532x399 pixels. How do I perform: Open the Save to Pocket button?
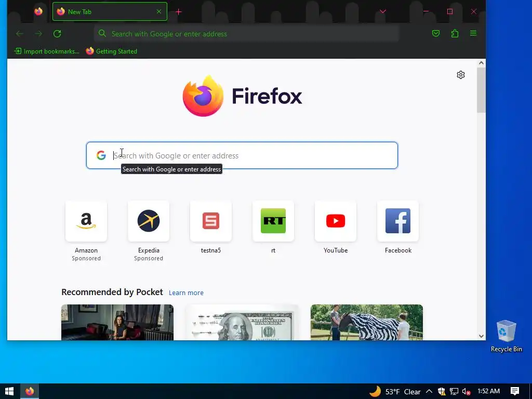pyautogui.click(x=436, y=33)
